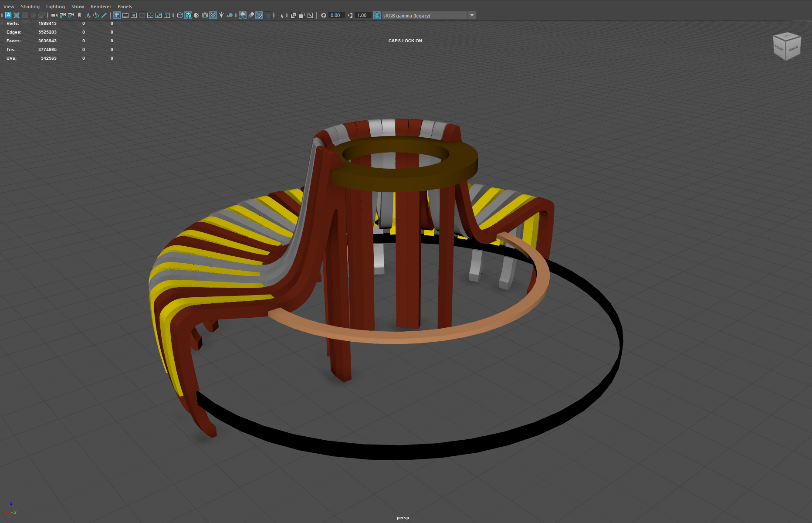The height and width of the screenshot is (523, 812).
Task: Click the gamma value input field
Action: tap(362, 15)
